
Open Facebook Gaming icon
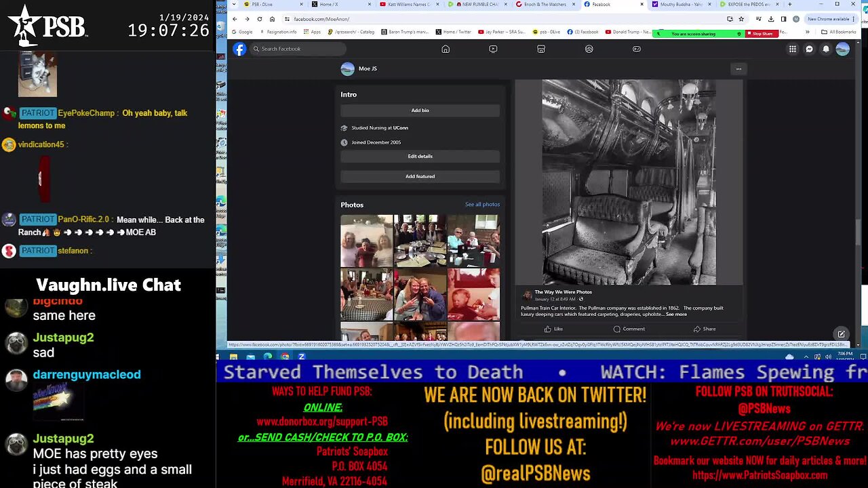pyautogui.click(x=637, y=49)
